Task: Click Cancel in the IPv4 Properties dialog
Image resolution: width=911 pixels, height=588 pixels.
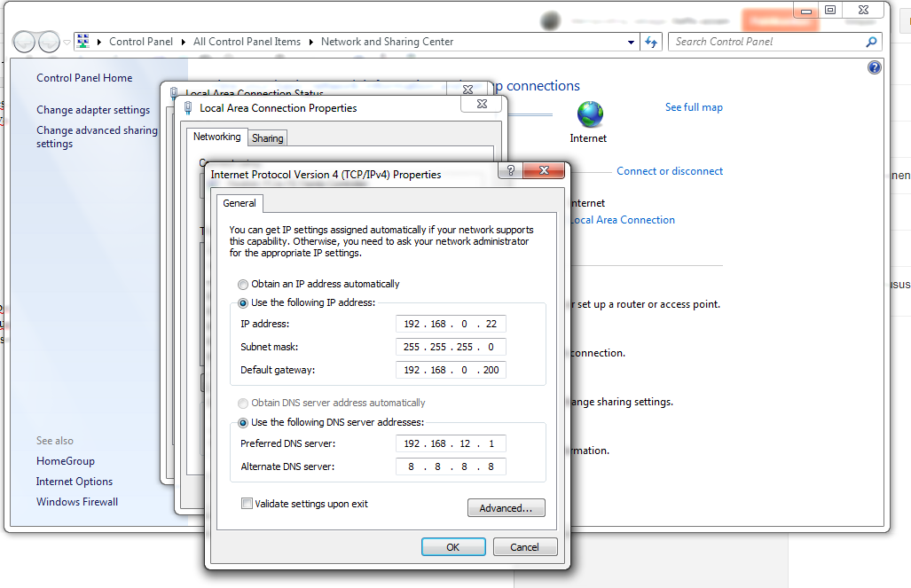Action: [x=524, y=546]
